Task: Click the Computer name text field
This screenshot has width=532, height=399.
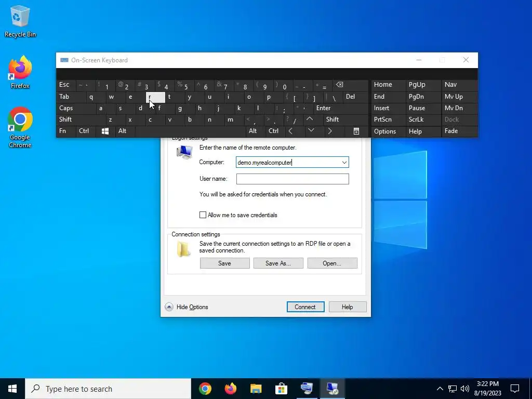Action: pyautogui.click(x=288, y=163)
